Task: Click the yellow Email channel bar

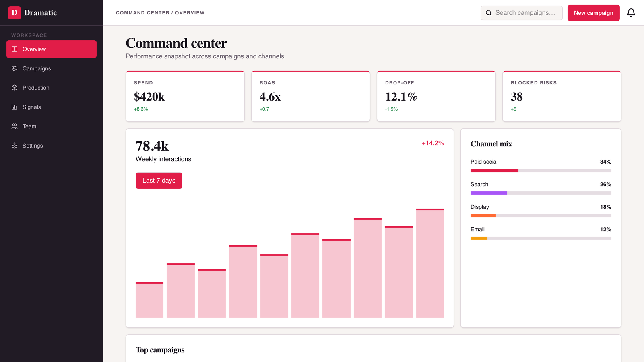Action: (479, 238)
